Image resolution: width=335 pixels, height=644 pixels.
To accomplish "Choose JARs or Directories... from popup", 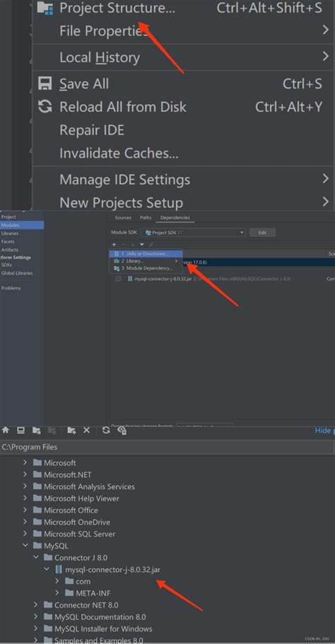I will coord(146,254).
